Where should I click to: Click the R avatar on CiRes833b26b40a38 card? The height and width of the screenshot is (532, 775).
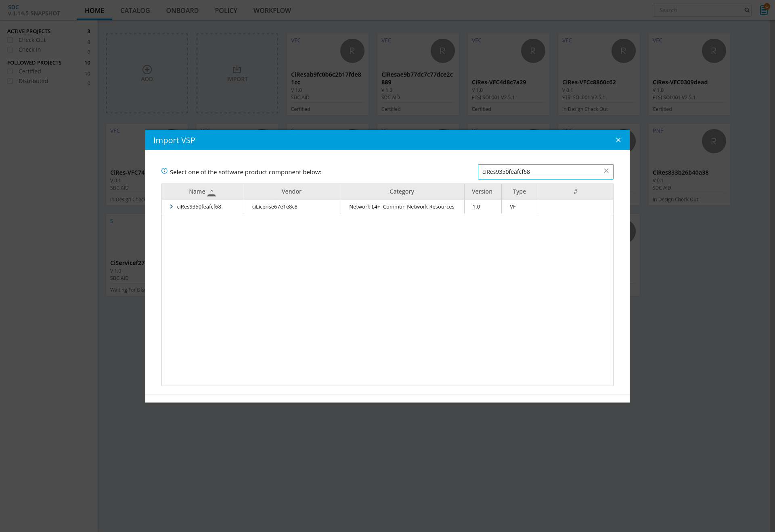click(x=714, y=141)
